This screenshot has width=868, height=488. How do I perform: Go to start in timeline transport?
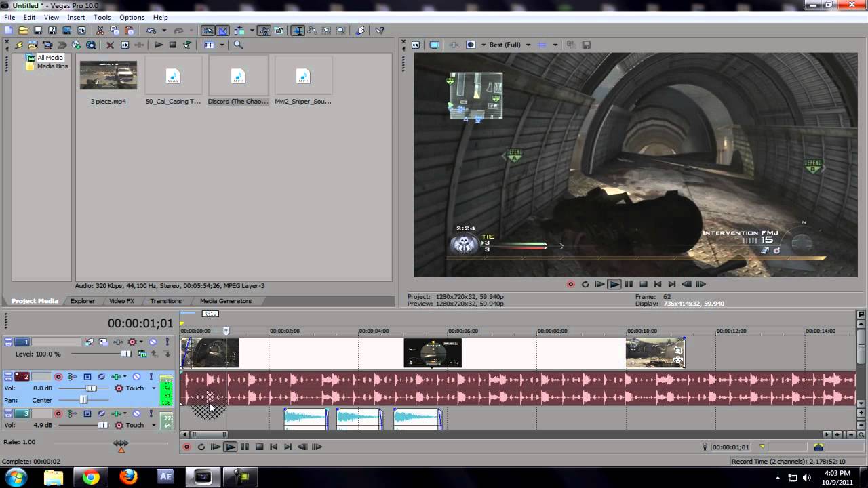(273, 447)
